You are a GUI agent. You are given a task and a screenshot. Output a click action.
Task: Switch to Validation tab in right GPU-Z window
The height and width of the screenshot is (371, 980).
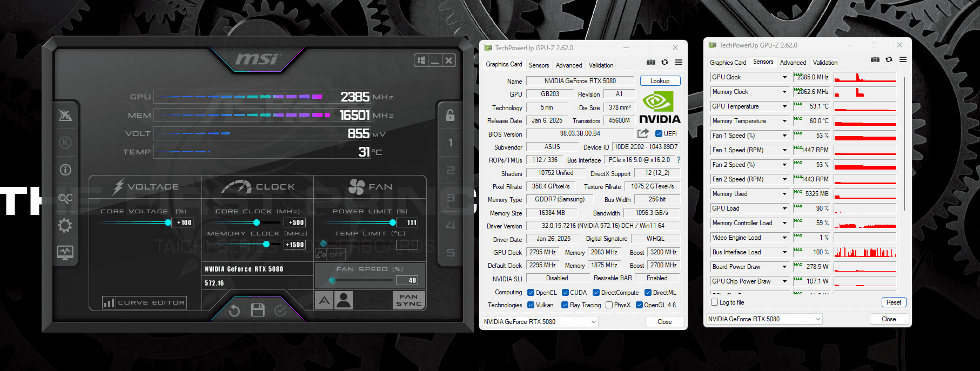(825, 63)
